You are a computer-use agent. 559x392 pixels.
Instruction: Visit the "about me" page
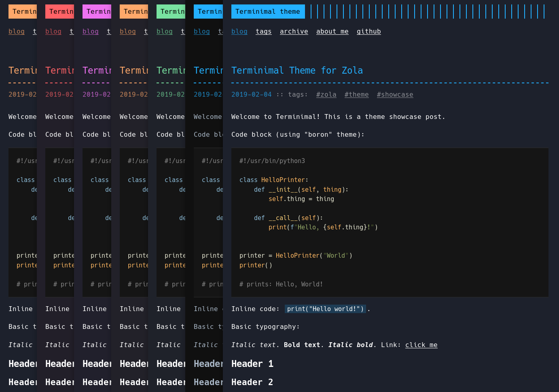tap(332, 31)
